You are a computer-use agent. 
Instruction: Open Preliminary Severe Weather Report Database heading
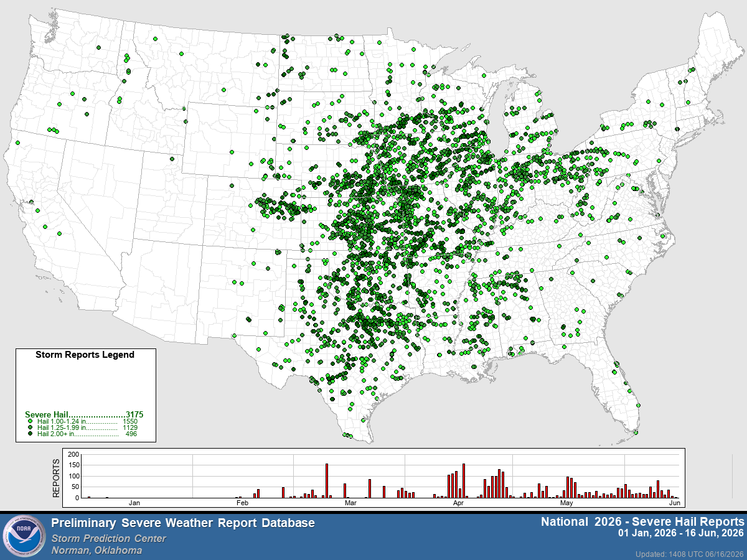coord(183,523)
